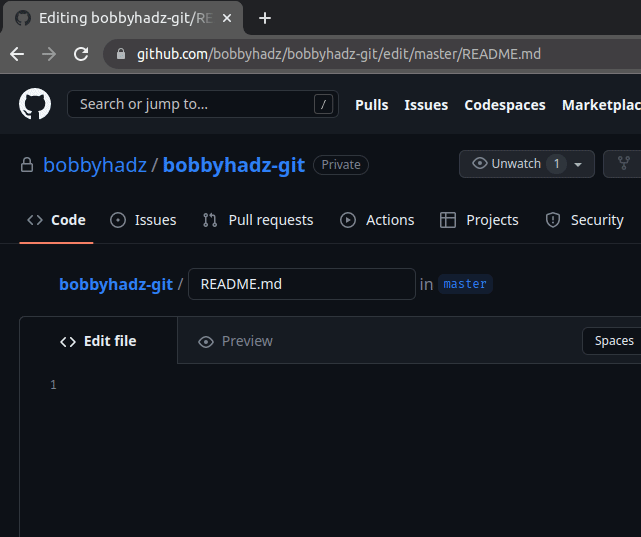
Task: Open the Actions tab
Action: (377, 220)
